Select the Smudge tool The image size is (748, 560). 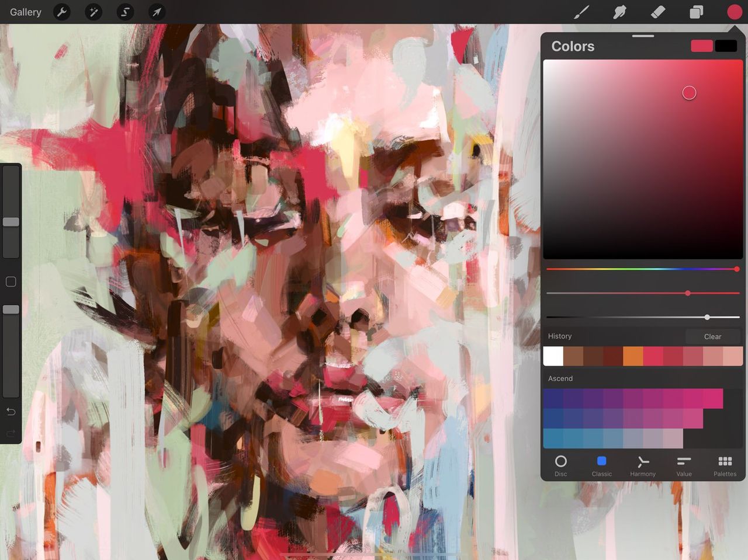click(619, 12)
